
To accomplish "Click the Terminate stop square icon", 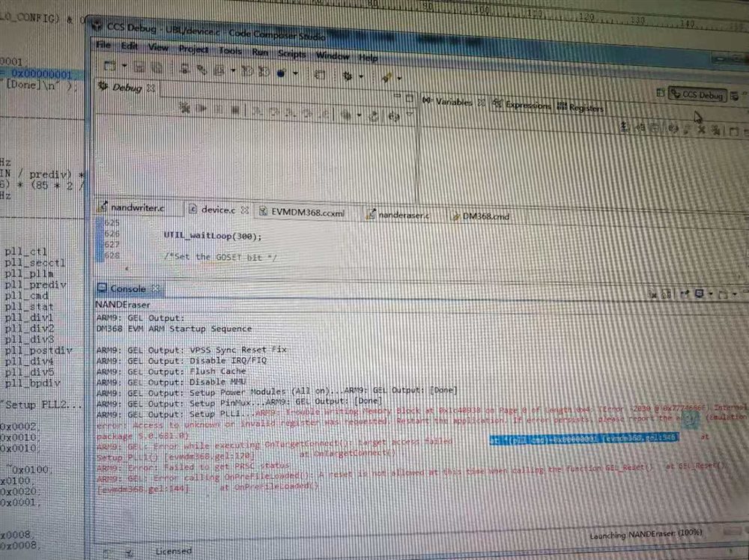I will point(234,110).
